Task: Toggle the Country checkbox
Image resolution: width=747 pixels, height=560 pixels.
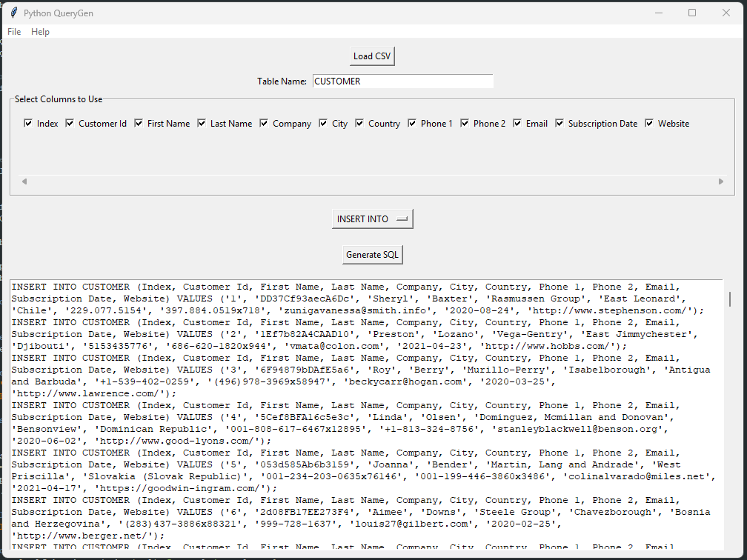Action: [x=359, y=123]
